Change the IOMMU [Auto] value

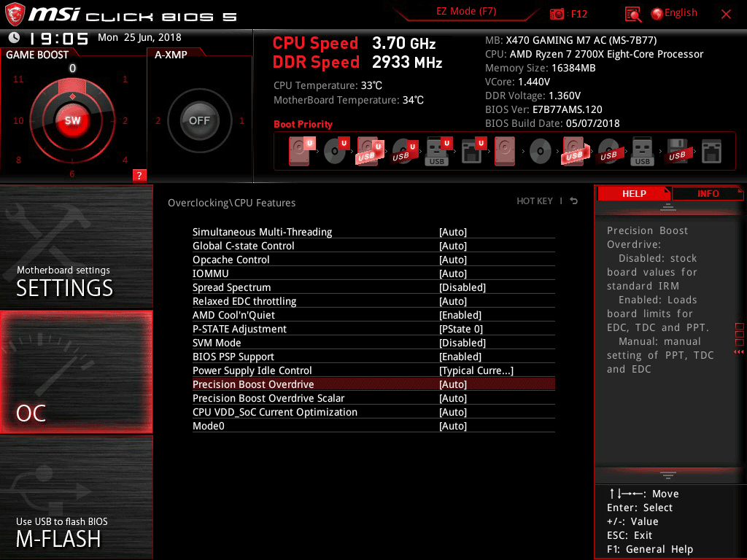[x=452, y=273]
